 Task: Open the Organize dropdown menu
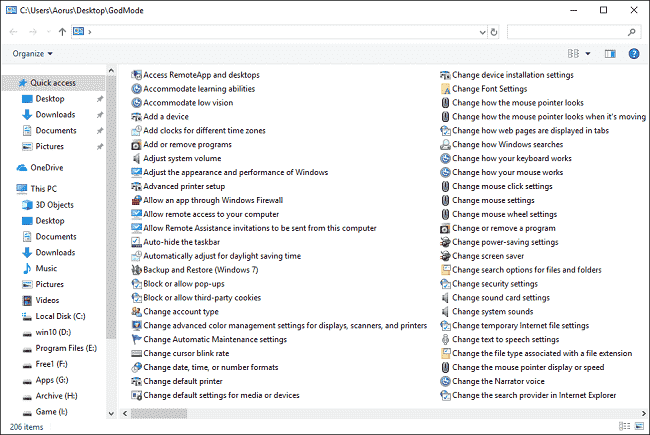click(33, 54)
